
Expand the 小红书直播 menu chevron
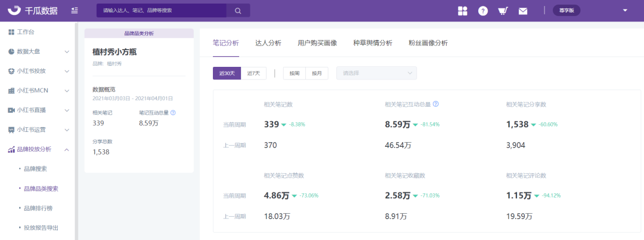pyautogui.click(x=67, y=110)
